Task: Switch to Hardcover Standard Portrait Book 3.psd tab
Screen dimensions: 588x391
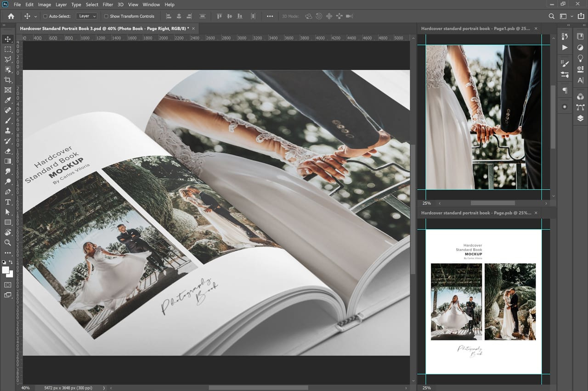Action: tap(104, 28)
